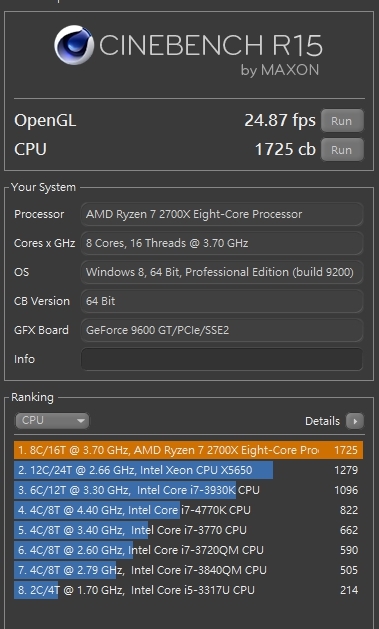Click the Details label in Ranking

[x=322, y=421]
